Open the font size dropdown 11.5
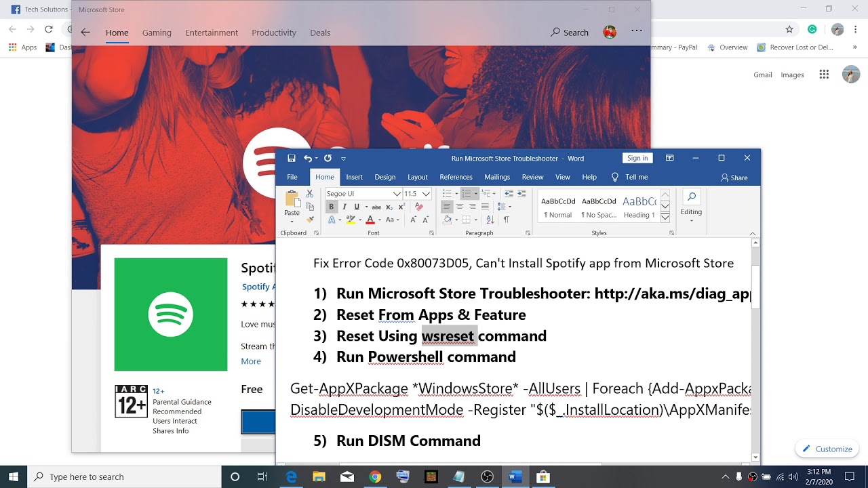 click(426, 194)
